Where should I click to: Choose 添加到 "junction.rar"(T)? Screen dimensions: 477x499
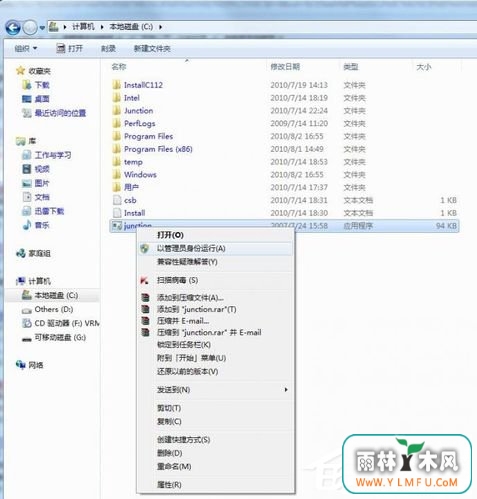coord(215,309)
